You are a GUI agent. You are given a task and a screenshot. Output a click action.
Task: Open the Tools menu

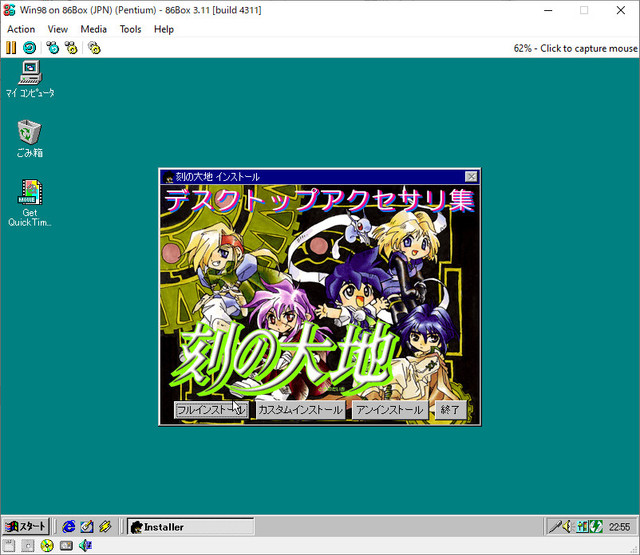pyautogui.click(x=130, y=29)
